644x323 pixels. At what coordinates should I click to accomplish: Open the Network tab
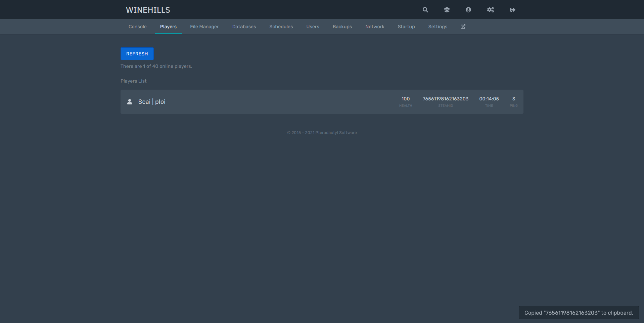(x=375, y=27)
